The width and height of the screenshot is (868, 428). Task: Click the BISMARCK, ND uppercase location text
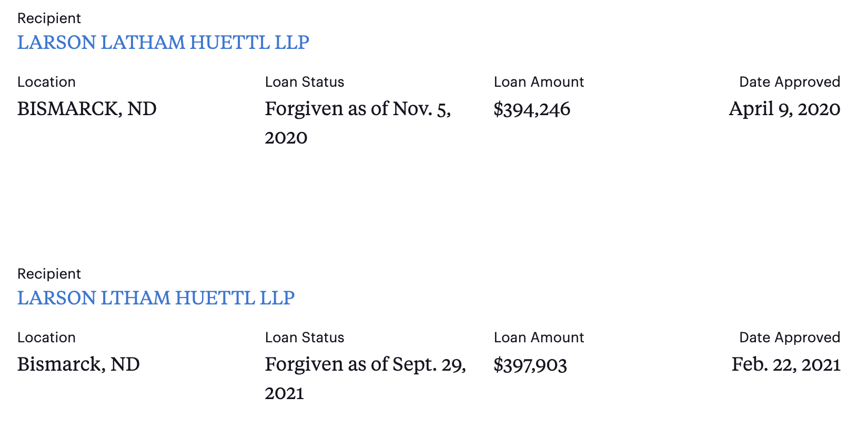[x=87, y=109]
